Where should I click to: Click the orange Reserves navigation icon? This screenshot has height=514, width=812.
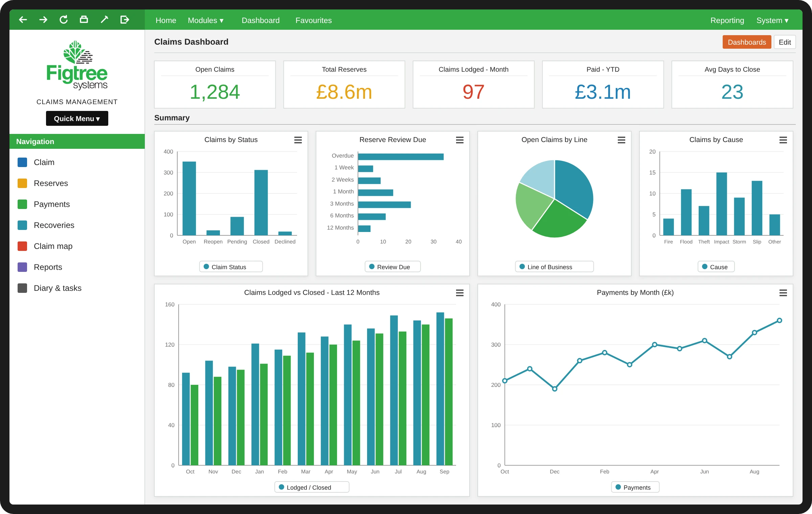click(x=22, y=183)
